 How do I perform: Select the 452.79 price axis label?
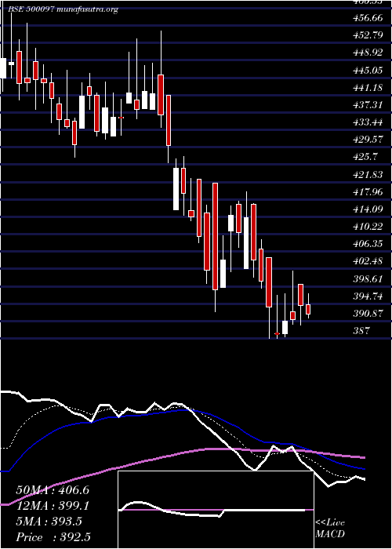tap(367, 35)
